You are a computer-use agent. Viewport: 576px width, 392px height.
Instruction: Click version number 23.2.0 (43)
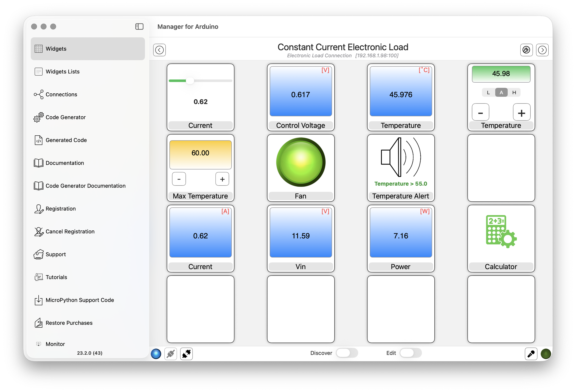point(90,353)
